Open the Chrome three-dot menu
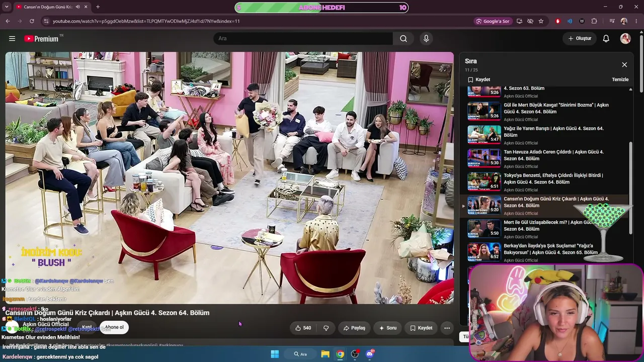644x362 pixels. click(636, 21)
